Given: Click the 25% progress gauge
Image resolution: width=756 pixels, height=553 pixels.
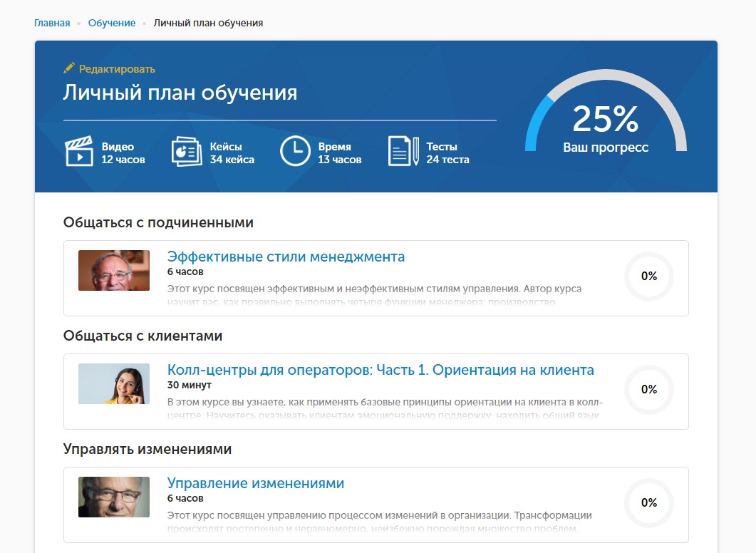Looking at the screenshot, I should (x=606, y=111).
